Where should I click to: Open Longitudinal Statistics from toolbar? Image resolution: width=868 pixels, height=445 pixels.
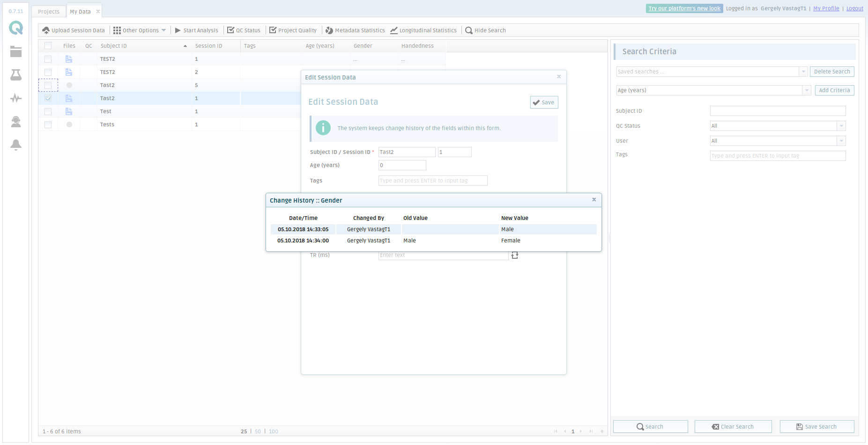point(423,30)
